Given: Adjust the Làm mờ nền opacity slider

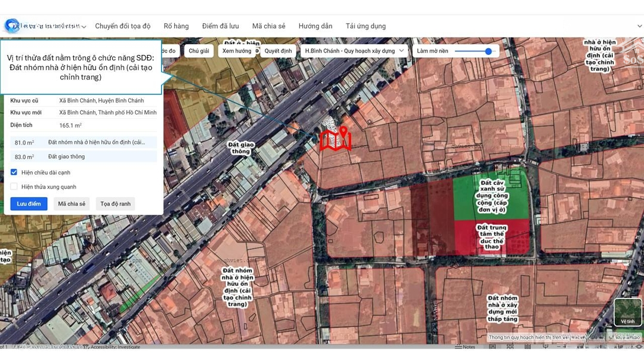Looking at the screenshot, I should pos(488,51).
